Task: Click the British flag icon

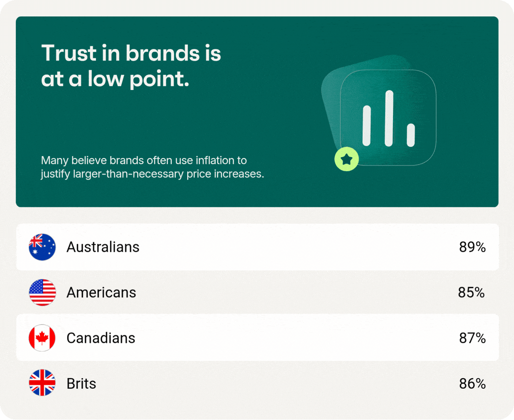Action: [42, 383]
